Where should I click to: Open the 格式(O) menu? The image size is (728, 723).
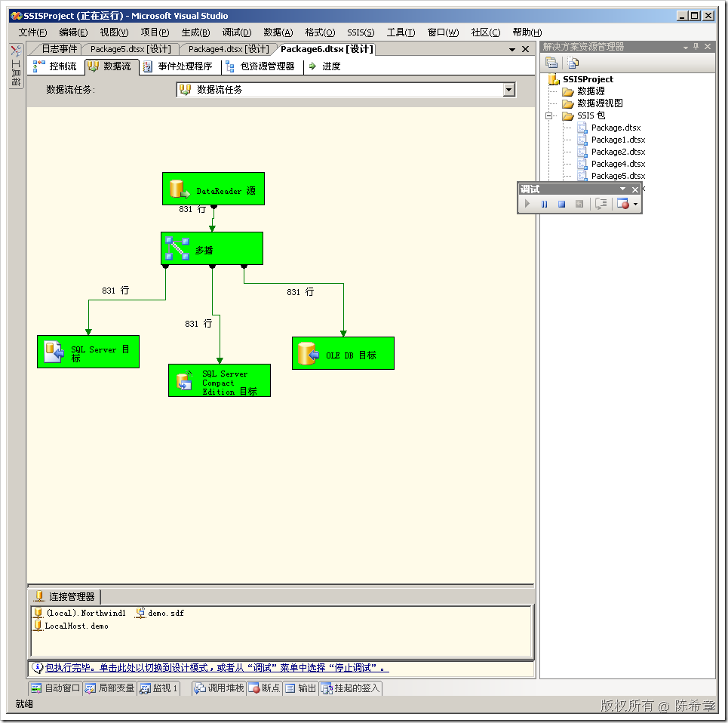click(320, 32)
